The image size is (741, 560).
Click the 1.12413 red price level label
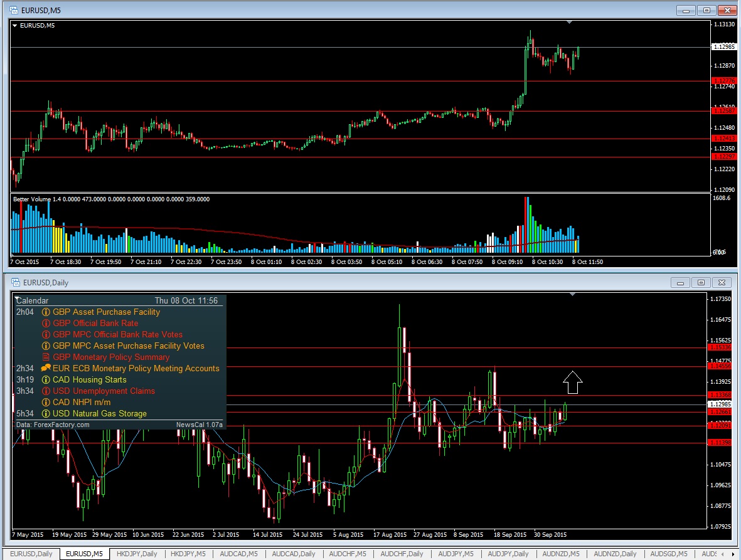(724, 139)
